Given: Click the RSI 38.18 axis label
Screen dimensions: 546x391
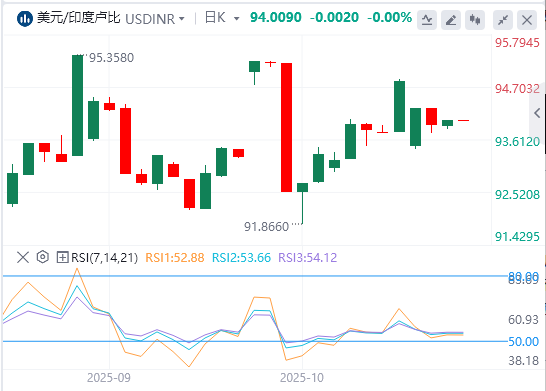Looking at the screenshot, I should [x=523, y=361].
